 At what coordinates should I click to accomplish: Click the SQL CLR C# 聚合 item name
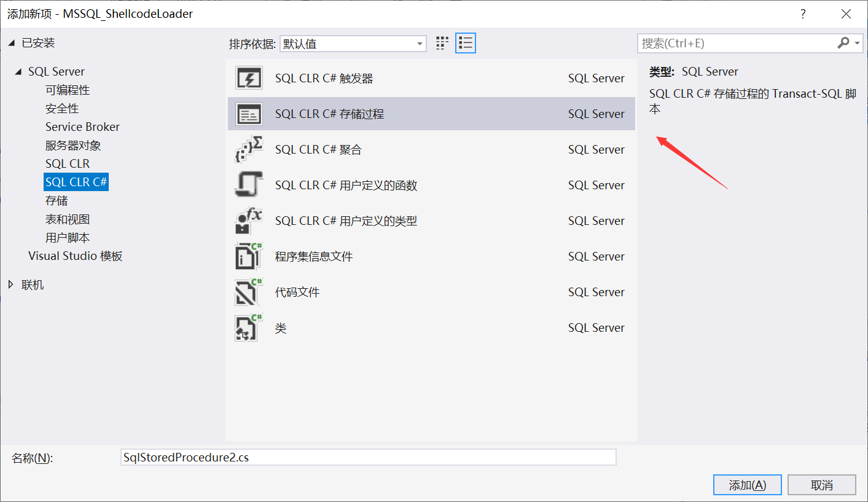coord(318,149)
